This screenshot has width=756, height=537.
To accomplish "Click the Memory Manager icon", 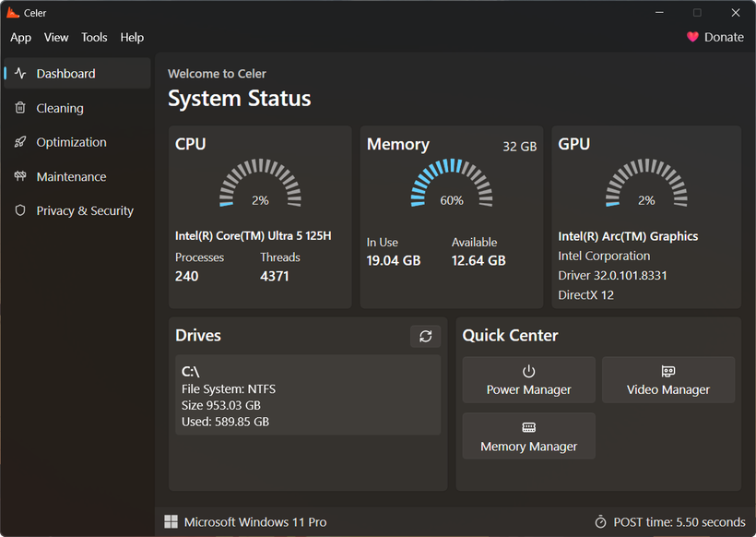I will tap(528, 427).
